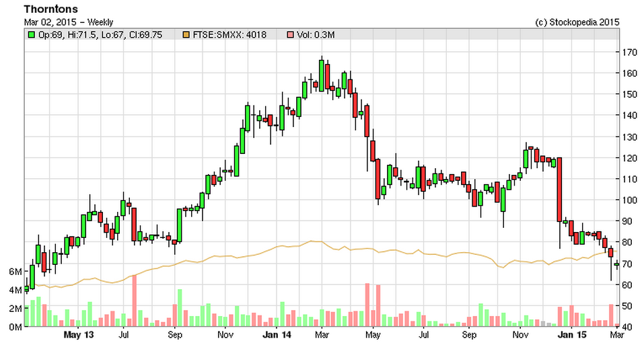Click the 'Nov' label before Jan 15

(520, 335)
